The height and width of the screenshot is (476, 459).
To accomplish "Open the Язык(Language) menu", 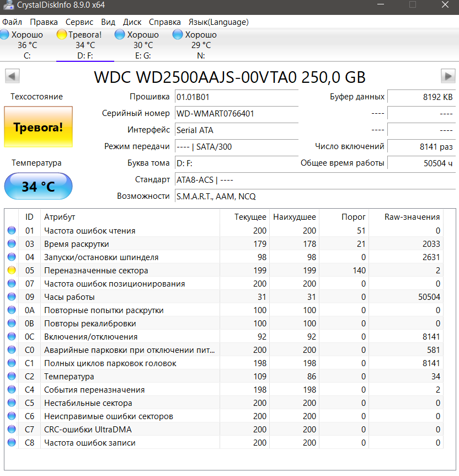I will pyautogui.click(x=218, y=22).
